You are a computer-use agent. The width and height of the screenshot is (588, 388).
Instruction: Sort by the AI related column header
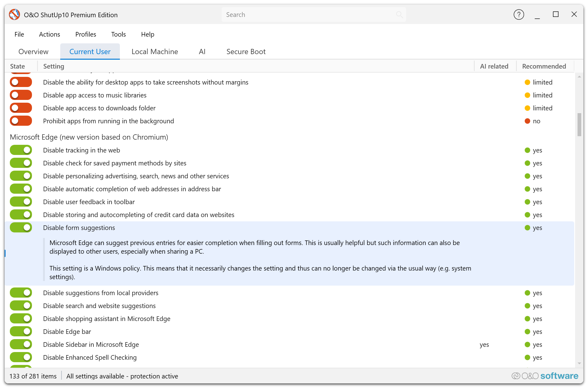[x=495, y=66]
